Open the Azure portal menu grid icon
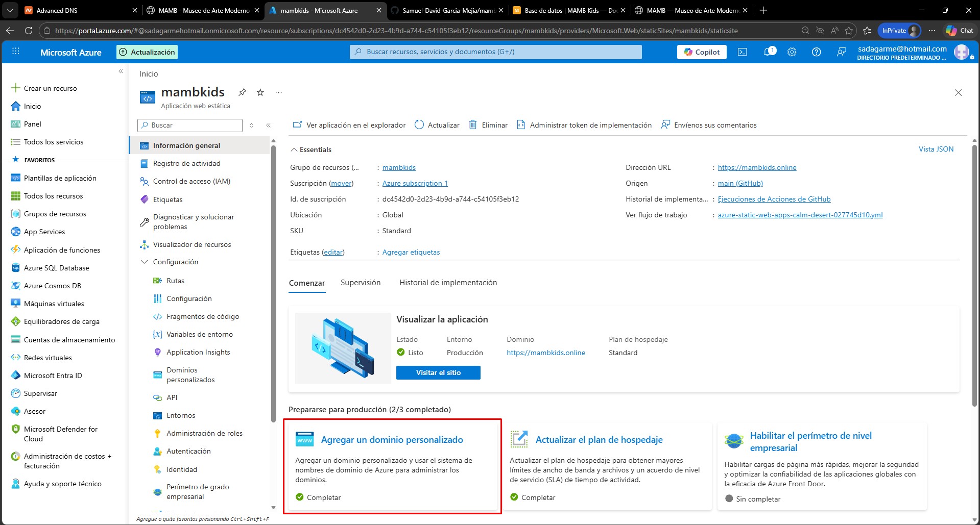The image size is (980, 525). click(x=16, y=52)
